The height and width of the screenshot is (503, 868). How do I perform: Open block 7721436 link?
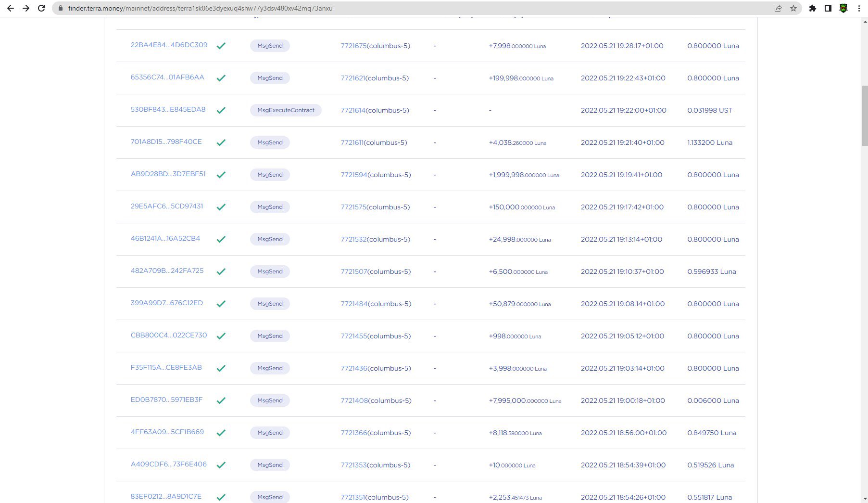point(354,368)
